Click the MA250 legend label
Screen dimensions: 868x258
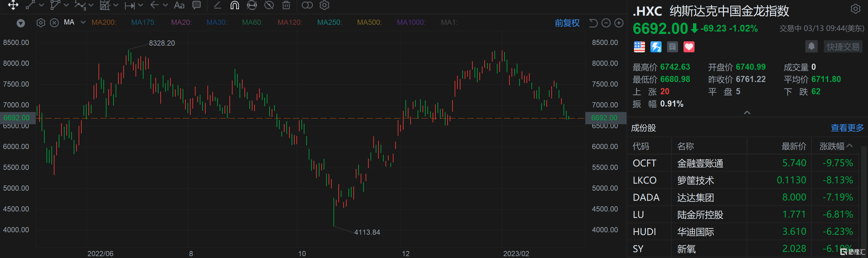tap(330, 22)
